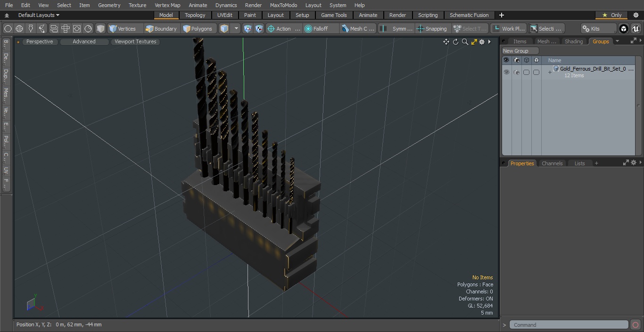Open Schematic Fusion layout tab

point(469,15)
